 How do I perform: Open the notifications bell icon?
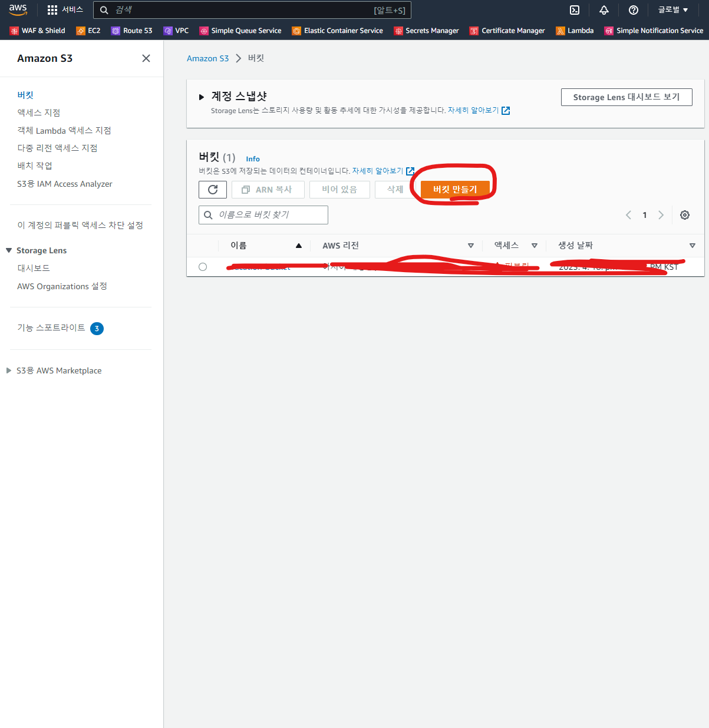[604, 10]
